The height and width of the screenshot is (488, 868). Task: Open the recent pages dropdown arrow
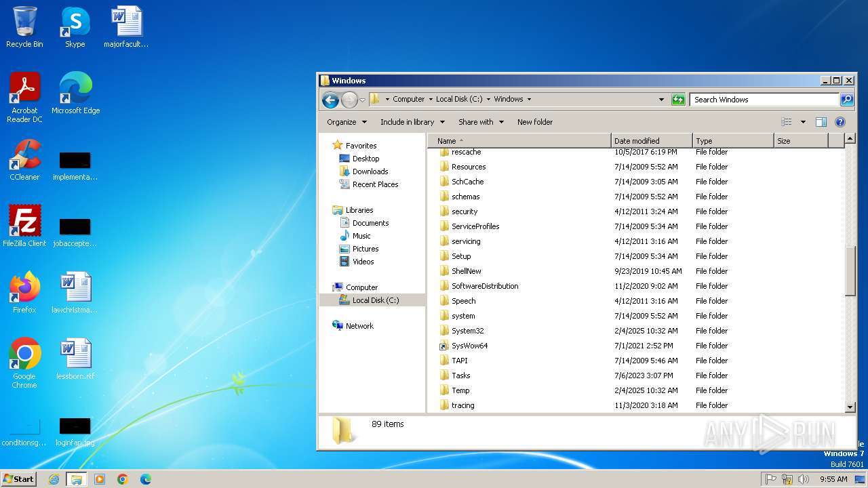362,100
